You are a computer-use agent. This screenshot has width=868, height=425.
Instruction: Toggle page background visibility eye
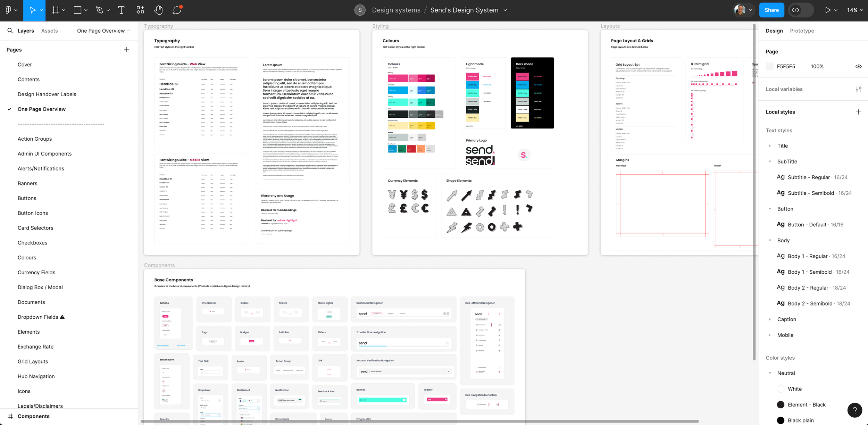pos(858,66)
